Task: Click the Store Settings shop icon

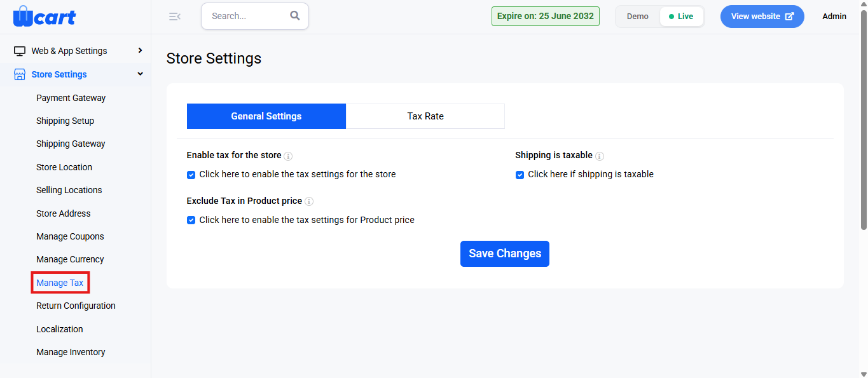Action: 20,74
